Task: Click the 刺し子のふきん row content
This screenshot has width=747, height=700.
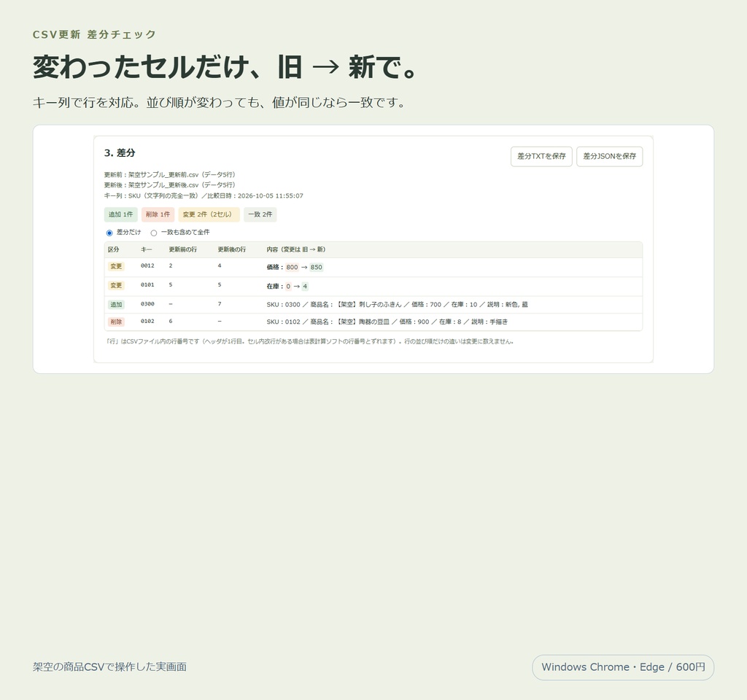Action: (x=397, y=304)
